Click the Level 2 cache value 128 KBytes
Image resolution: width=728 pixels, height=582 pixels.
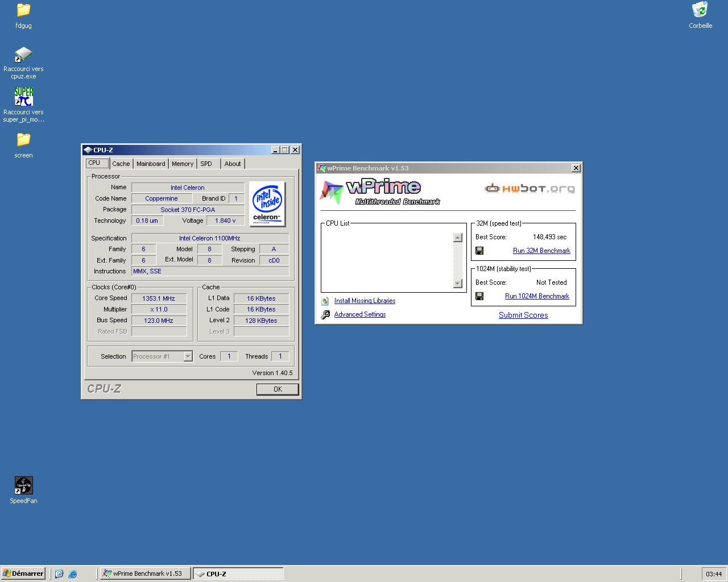click(261, 321)
